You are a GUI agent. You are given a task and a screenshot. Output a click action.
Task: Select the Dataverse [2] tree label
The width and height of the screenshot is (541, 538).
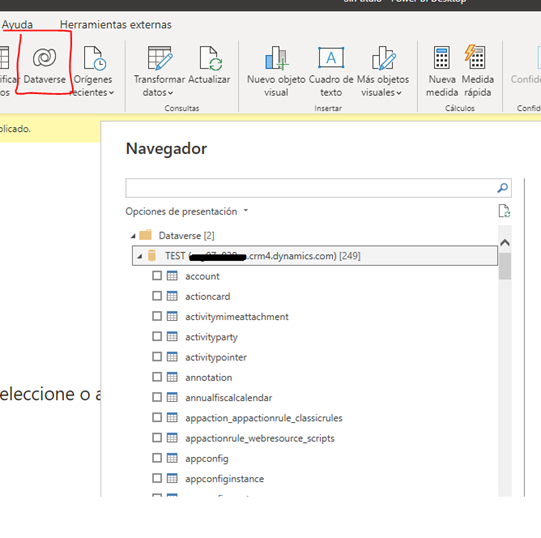pyautogui.click(x=186, y=236)
